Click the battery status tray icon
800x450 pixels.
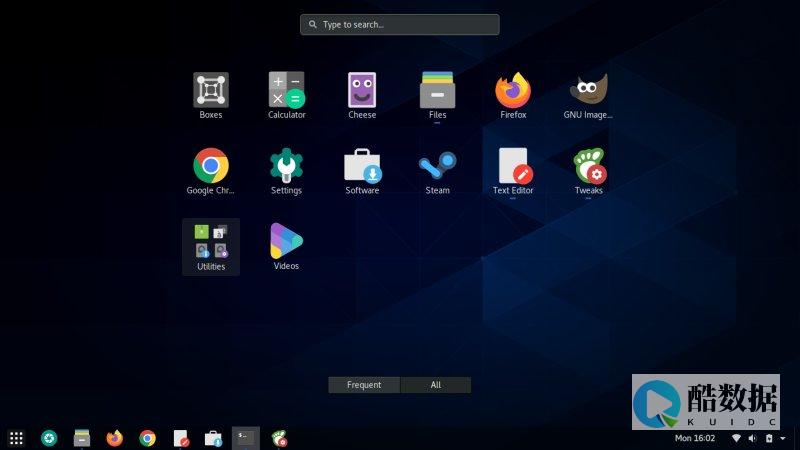pyautogui.click(x=769, y=438)
